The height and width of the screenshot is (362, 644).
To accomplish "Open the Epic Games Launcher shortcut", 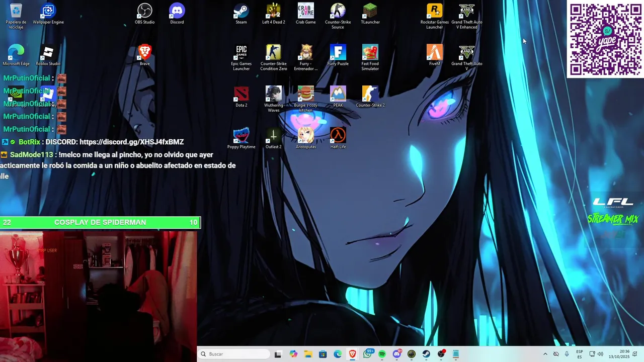I will [242, 58].
